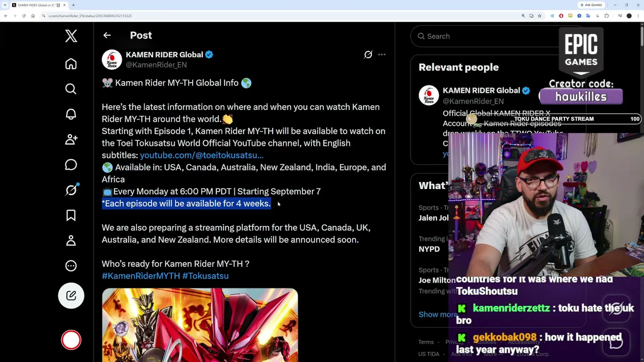
Task: Open Bookmarks in the sidebar
Action: click(71, 215)
